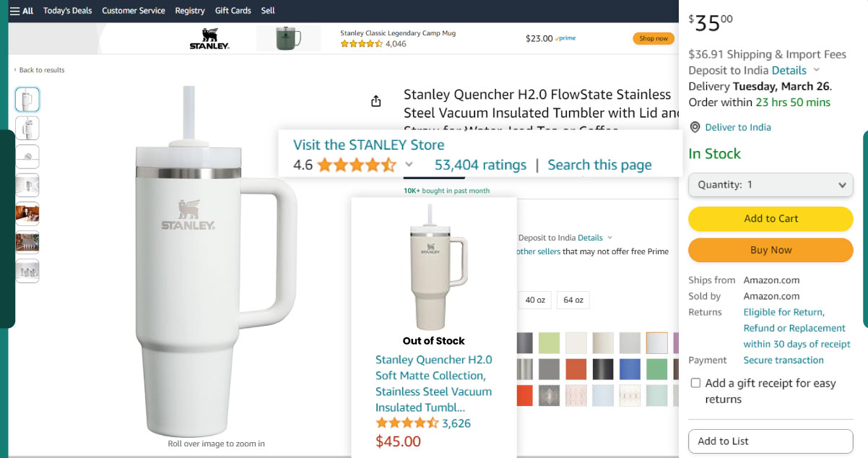
Task: Click the top product thumbnail in left sidebar
Action: coord(27,100)
